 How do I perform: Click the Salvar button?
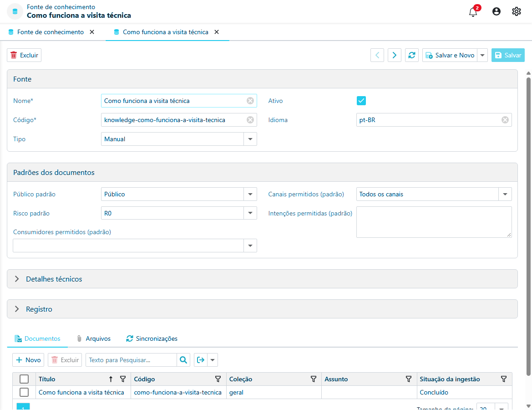[x=508, y=55]
